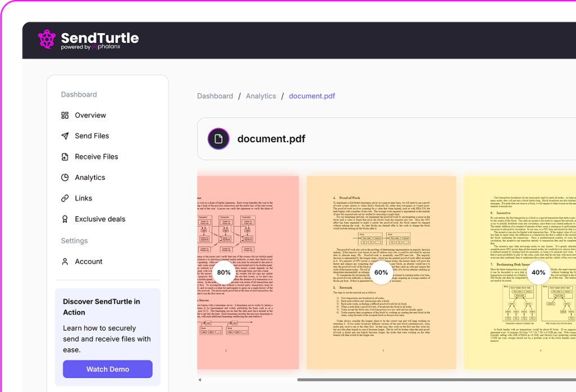Click the document.pdf file icon

[x=219, y=139]
